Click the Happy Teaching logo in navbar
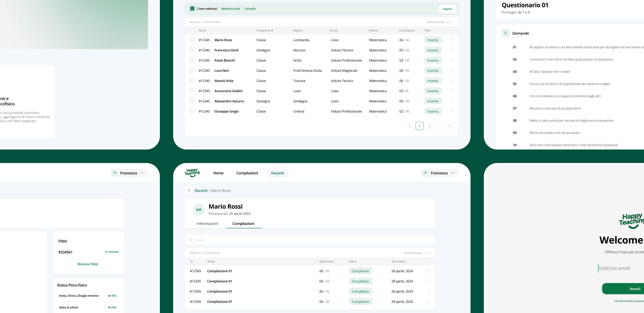This screenshot has width=644, height=313. click(x=192, y=173)
